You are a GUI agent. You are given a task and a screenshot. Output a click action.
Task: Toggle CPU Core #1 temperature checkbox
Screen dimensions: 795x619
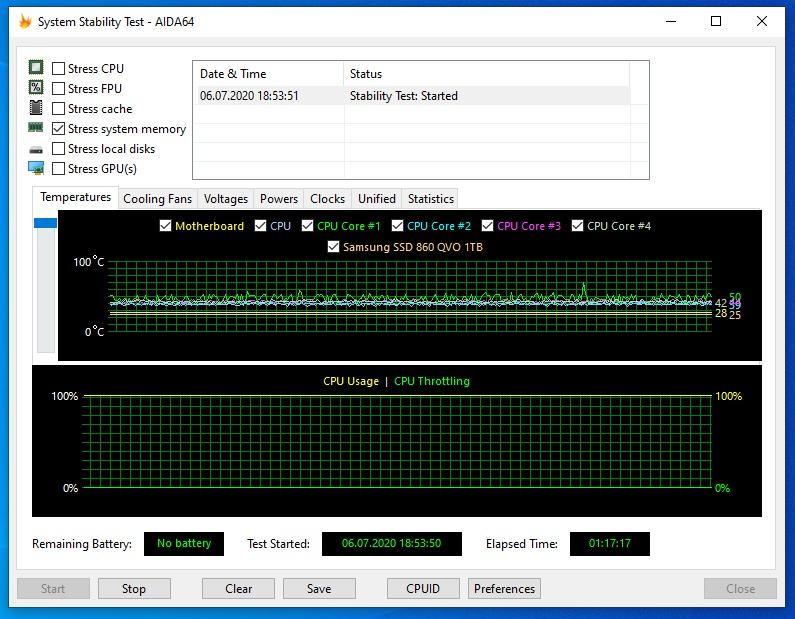pyautogui.click(x=307, y=226)
